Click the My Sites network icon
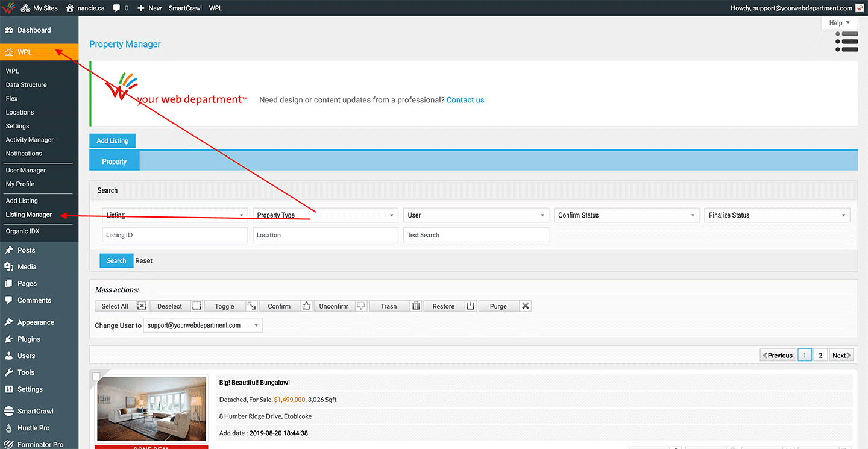This screenshot has height=449, width=868. pos(25,8)
